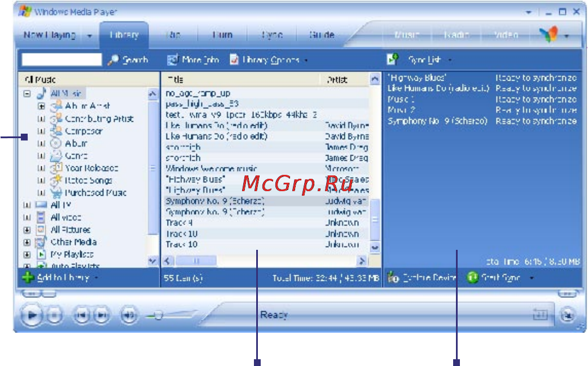Open the Start Sync dropdown arrow
This screenshot has height=366, width=588.
pyautogui.click(x=532, y=278)
